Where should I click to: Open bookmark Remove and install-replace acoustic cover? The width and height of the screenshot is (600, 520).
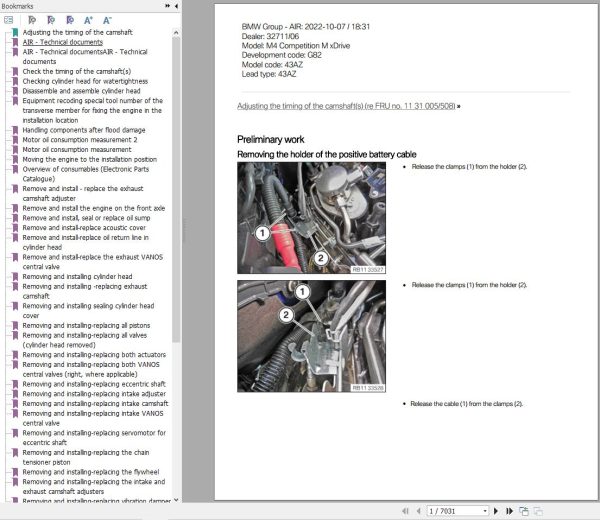coord(84,228)
